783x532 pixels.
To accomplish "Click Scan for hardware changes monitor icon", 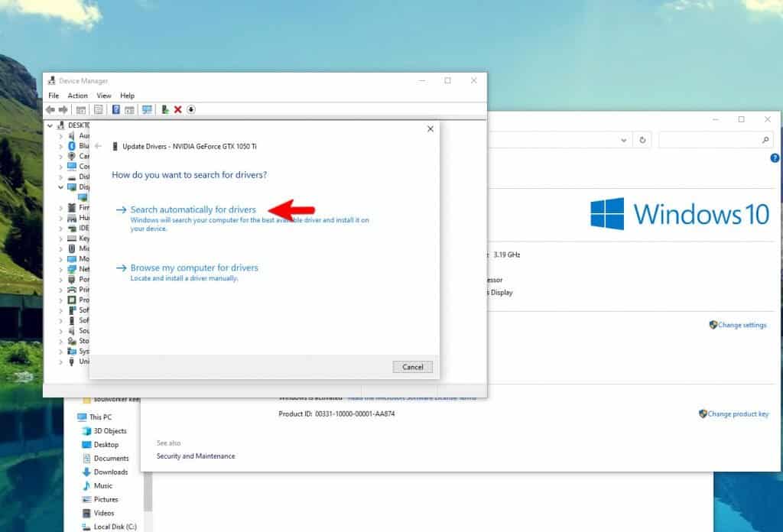I will point(147,110).
